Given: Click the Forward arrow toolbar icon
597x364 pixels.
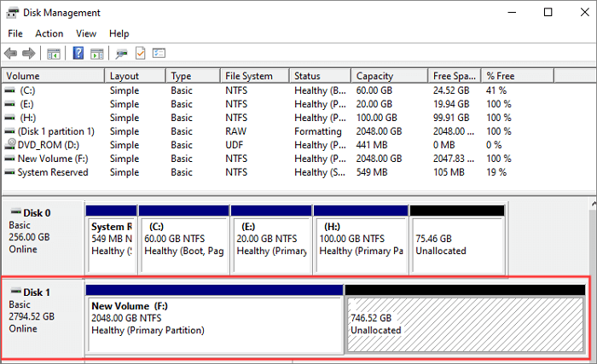Looking at the screenshot, I should [28, 53].
